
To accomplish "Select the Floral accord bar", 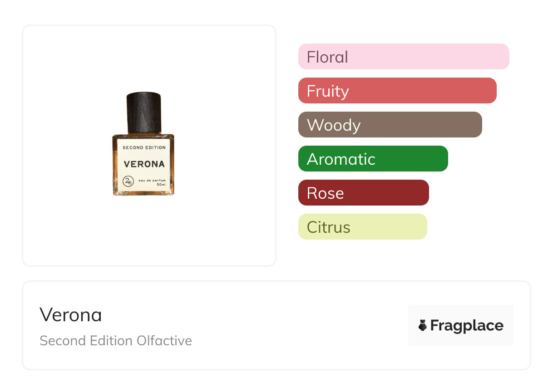I will pos(404,57).
